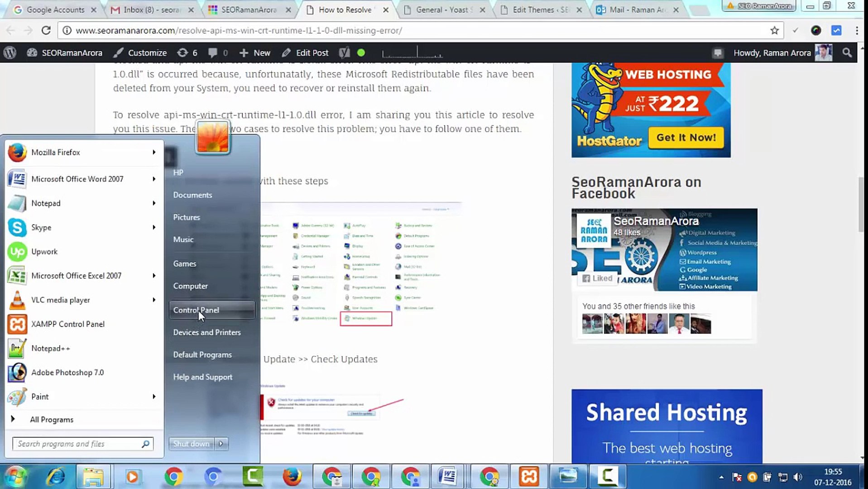Open Windows Explorer folder on taskbar

[93, 477]
